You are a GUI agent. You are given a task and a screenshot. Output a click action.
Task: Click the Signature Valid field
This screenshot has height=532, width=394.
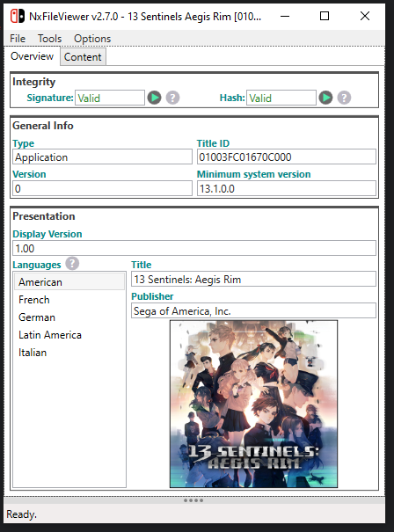click(x=110, y=98)
